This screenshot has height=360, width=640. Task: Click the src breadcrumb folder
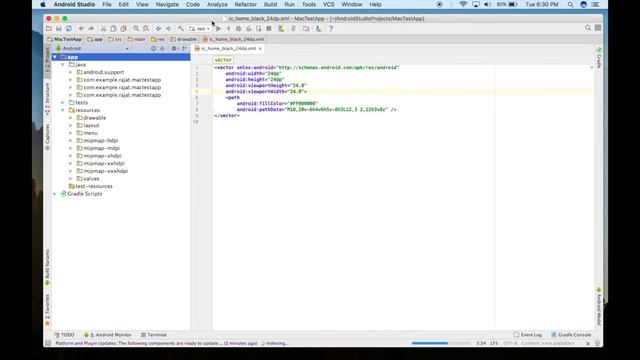pos(115,39)
